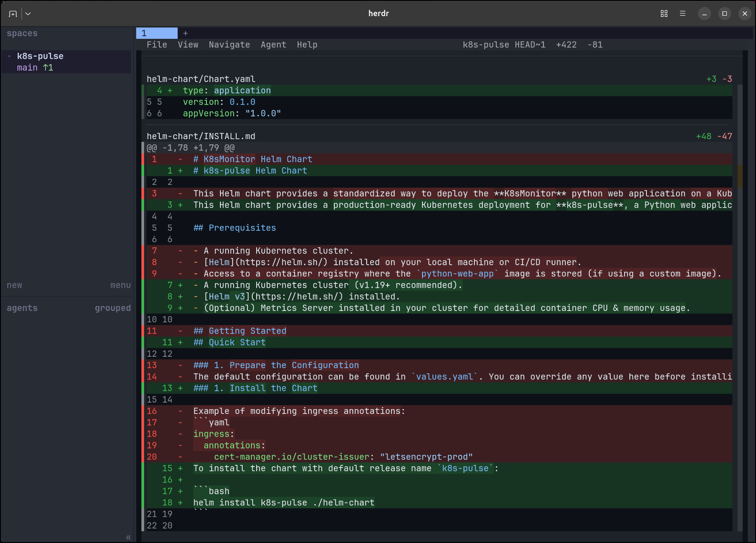Open the grid layout icon in title bar
The height and width of the screenshot is (543, 756).
coord(664,14)
